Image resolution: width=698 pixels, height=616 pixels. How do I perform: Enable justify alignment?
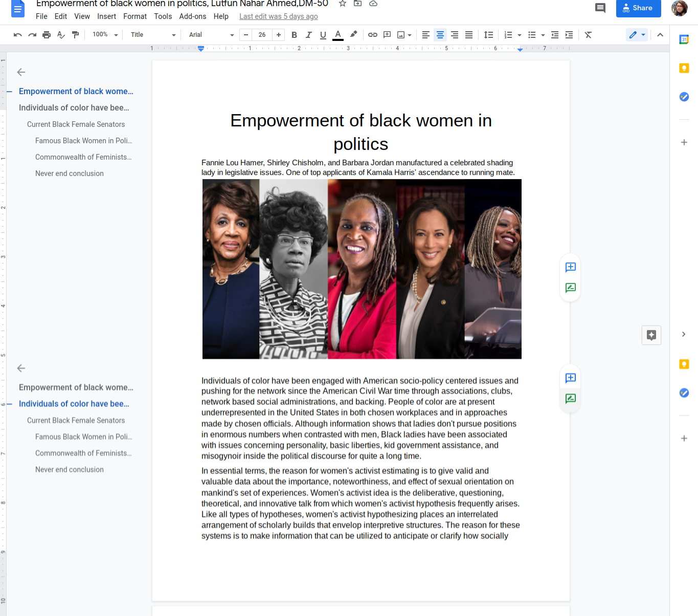click(469, 35)
